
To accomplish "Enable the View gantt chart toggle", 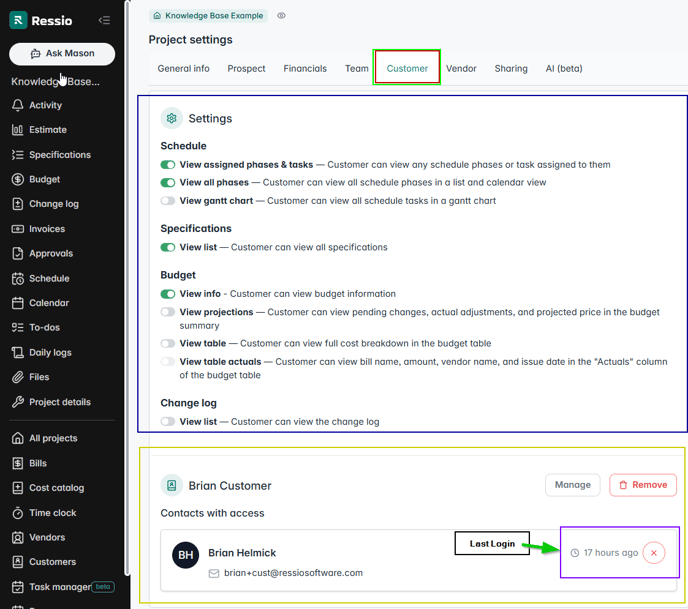I will (x=168, y=201).
